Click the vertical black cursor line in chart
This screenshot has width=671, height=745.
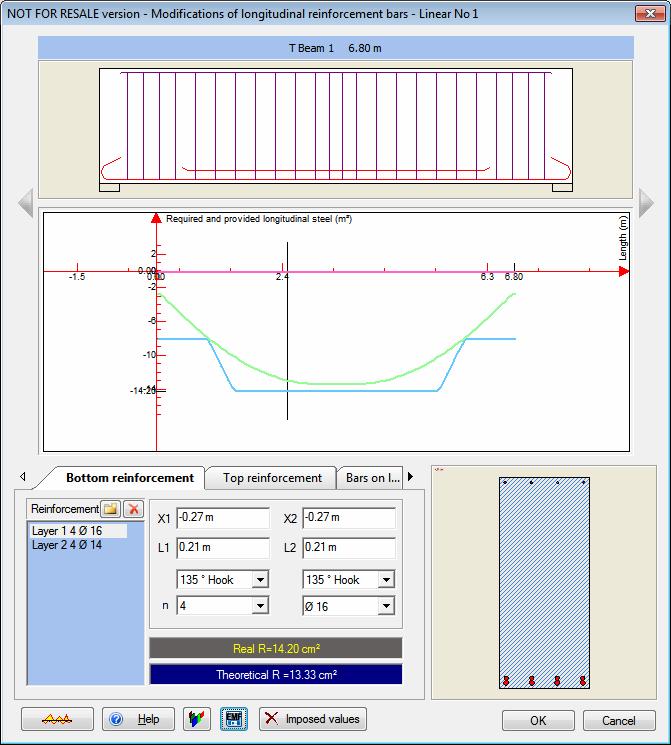(x=287, y=331)
